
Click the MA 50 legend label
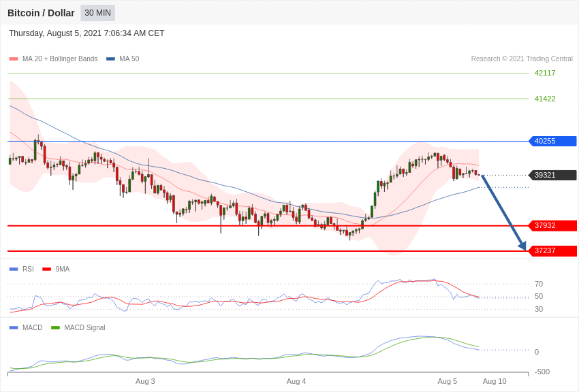pyautogui.click(x=129, y=59)
